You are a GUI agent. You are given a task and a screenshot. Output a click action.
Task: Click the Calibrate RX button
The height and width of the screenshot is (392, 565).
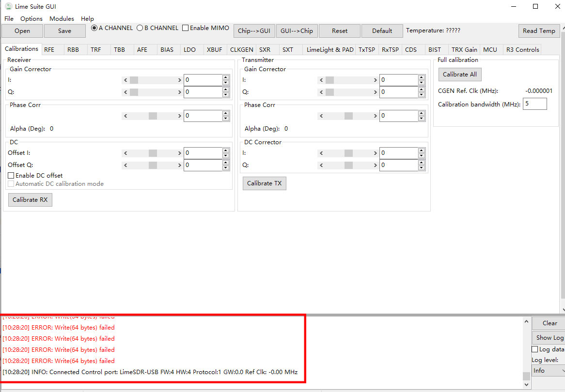[30, 200]
